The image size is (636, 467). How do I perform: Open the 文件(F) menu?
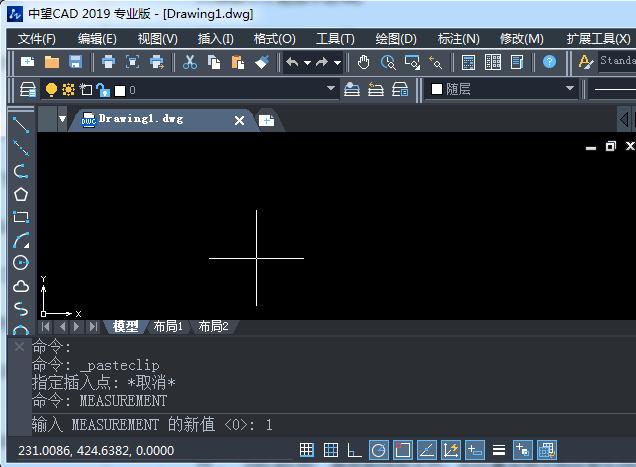click(37, 39)
